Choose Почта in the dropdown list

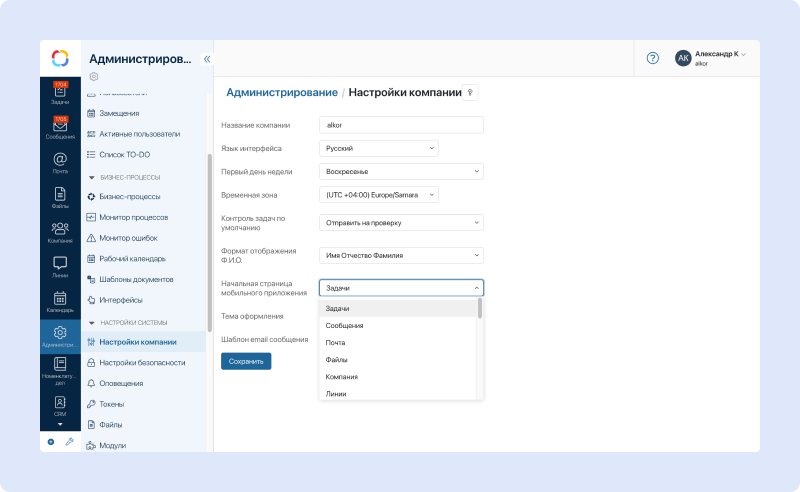tap(397, 342)
